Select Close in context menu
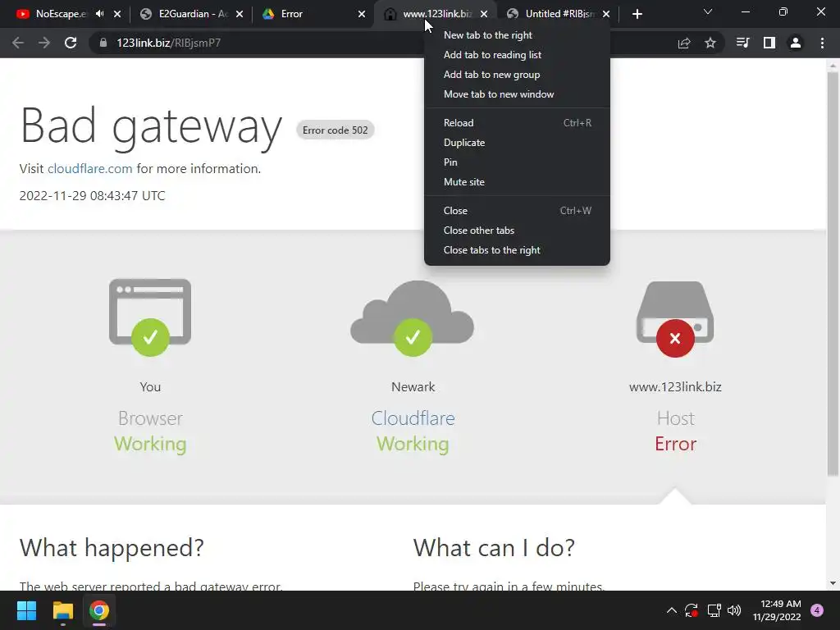Image resolution: width=840 pixels, height=630 pixels. (x=517, y=211)
